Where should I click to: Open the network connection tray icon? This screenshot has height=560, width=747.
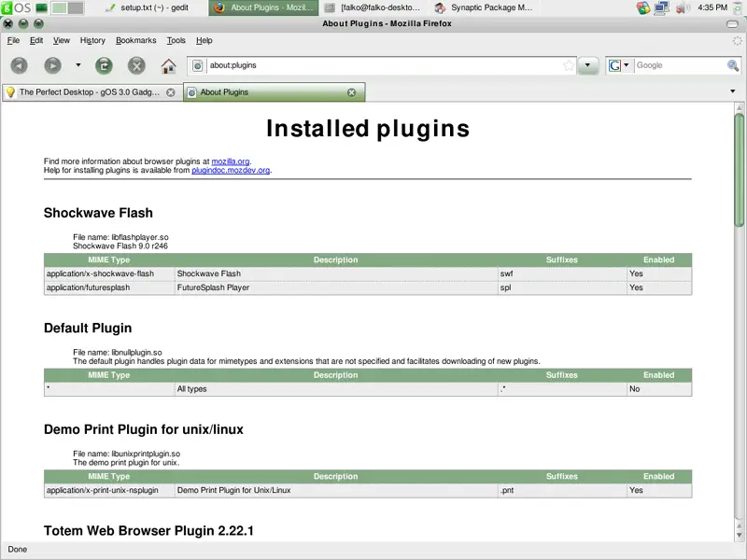pos(662,7)
